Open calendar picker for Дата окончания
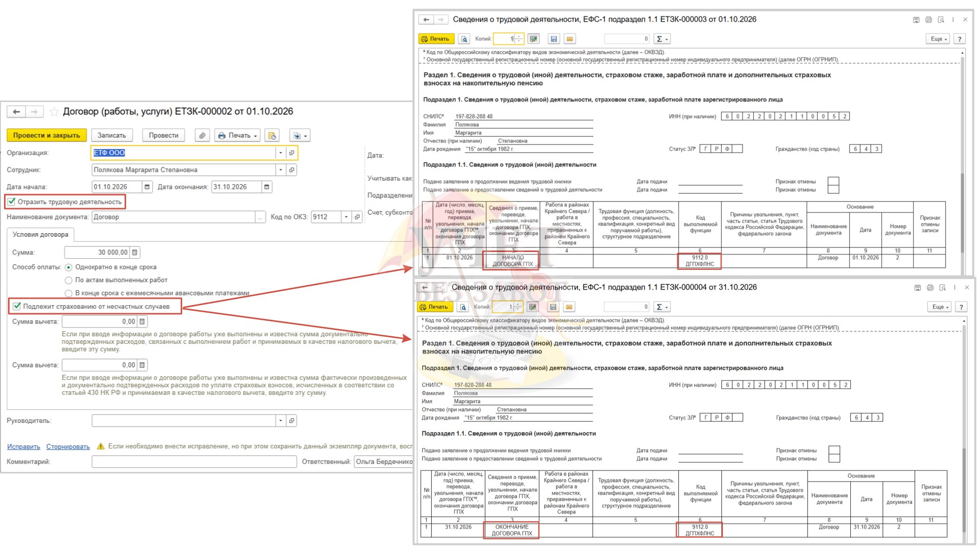Viewport: 980px width, 551px height. coord(266,187)
